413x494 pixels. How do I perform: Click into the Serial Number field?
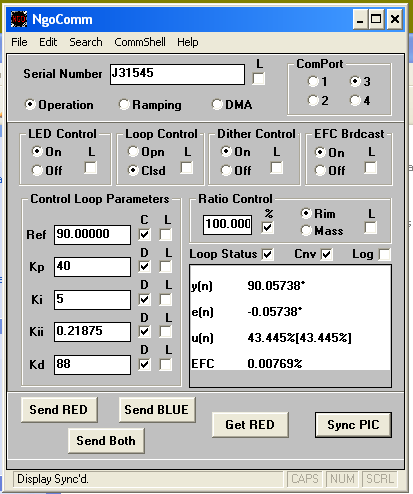click(177, 74)
